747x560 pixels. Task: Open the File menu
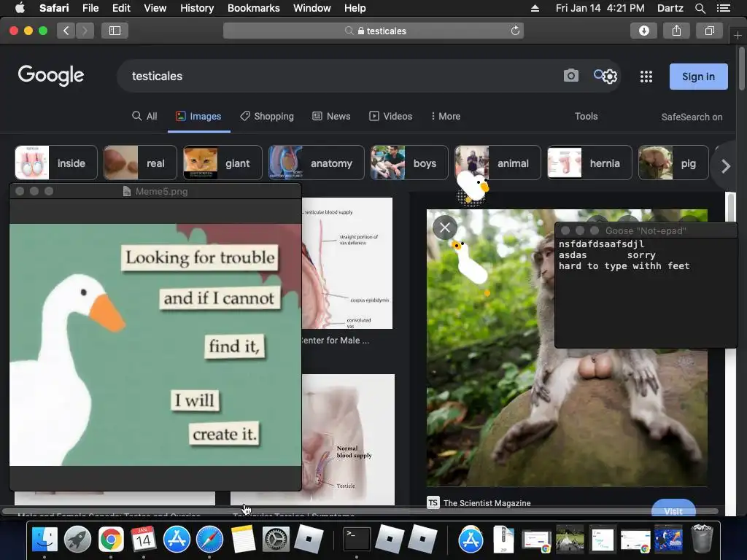90,8
